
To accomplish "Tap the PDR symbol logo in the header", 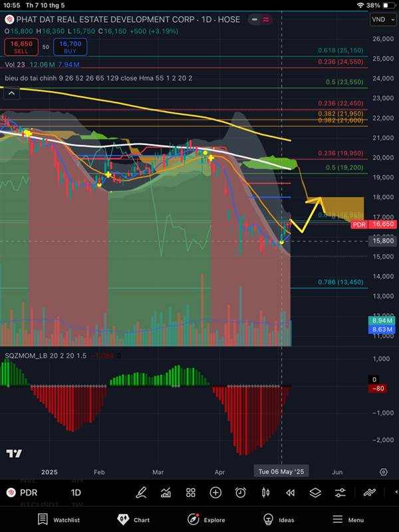I will coord(9,19).
